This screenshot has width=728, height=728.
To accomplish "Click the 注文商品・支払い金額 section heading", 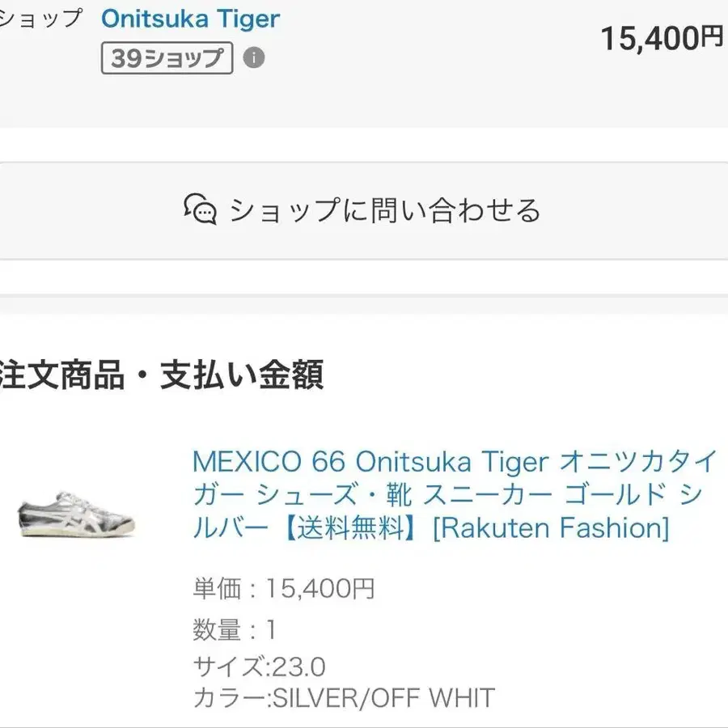I will (x=162, y=375).
